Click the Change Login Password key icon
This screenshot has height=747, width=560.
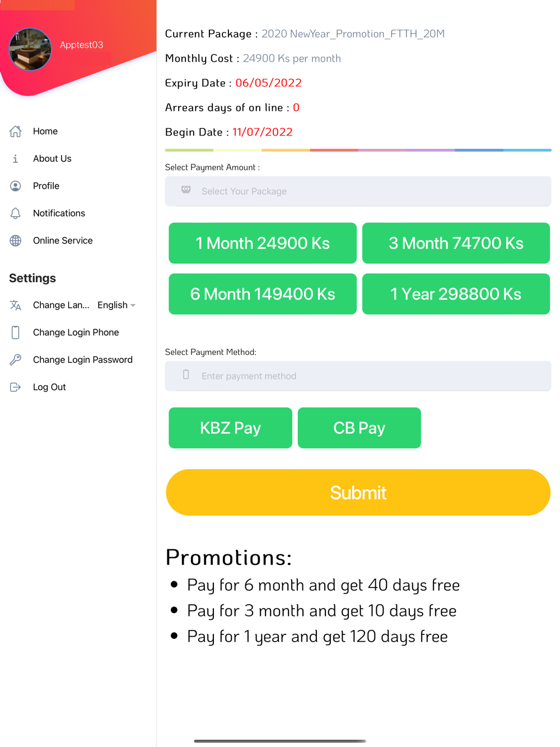click(16, 360)
